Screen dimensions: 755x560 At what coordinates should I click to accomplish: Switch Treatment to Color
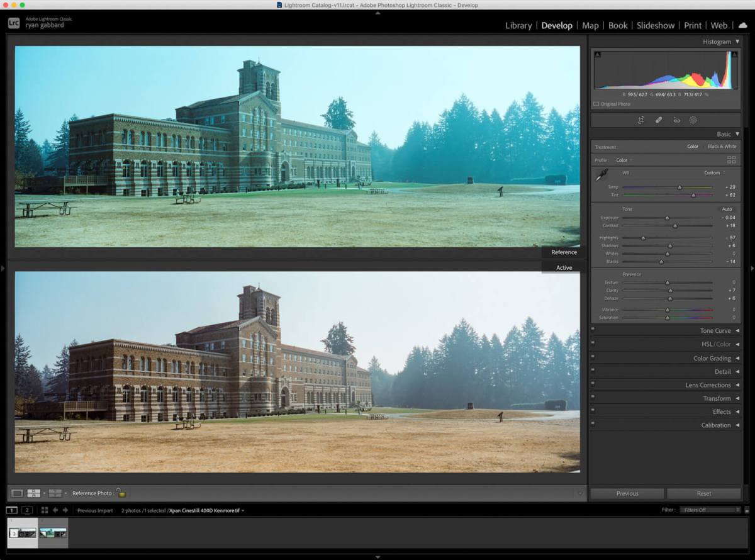(x=693, y=146)
